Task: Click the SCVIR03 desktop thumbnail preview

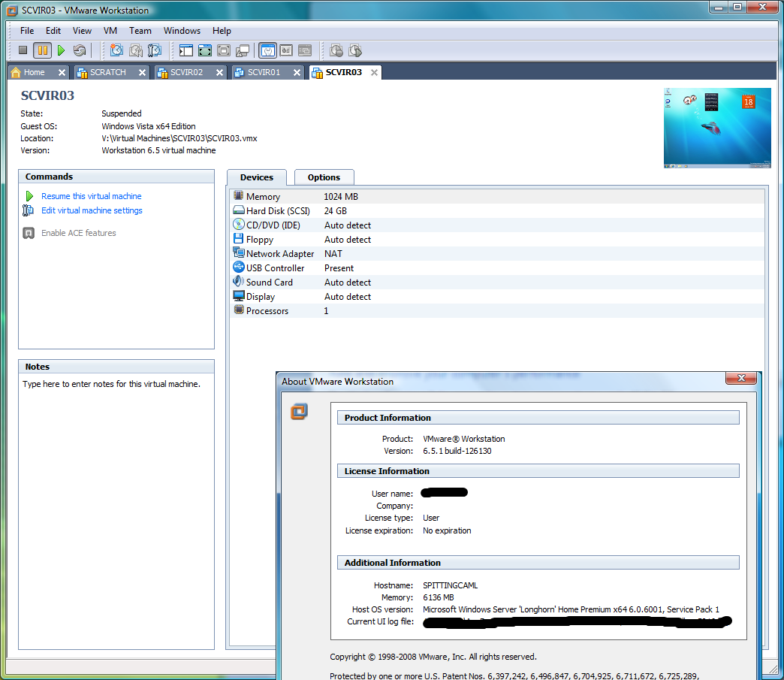Action: coord(717,128)
